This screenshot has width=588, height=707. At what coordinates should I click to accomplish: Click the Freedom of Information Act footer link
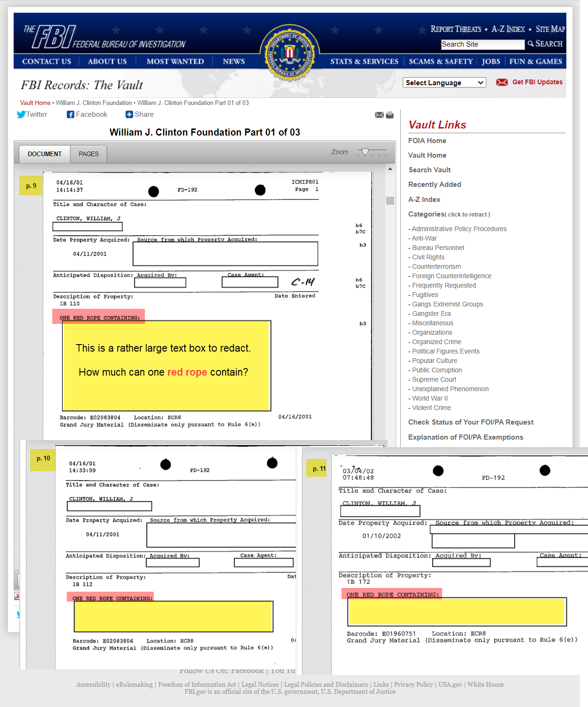point(197,684)
